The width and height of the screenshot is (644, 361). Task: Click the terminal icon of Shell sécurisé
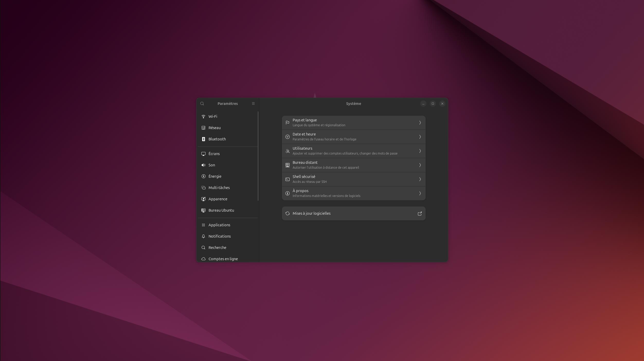pos(288,179)
